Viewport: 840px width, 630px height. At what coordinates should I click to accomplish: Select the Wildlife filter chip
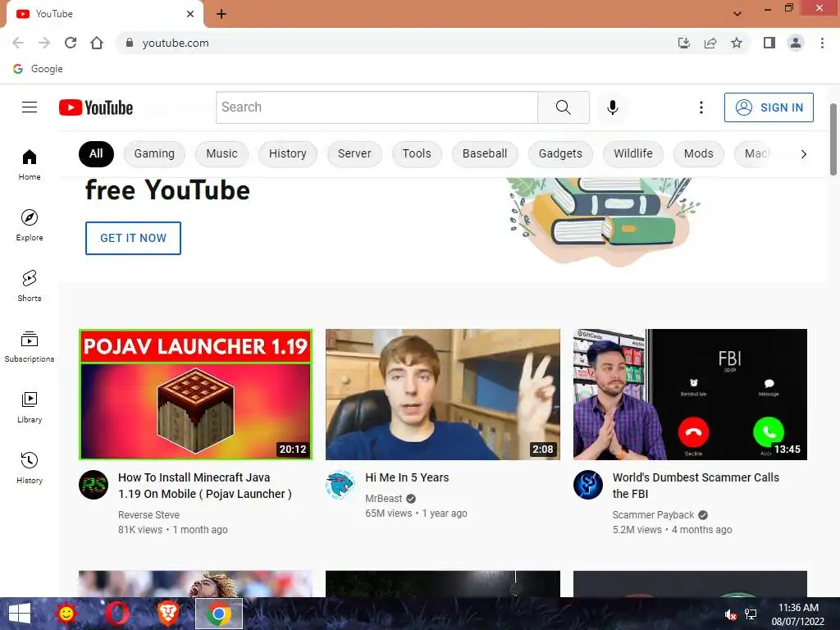(x=633, y=153)
